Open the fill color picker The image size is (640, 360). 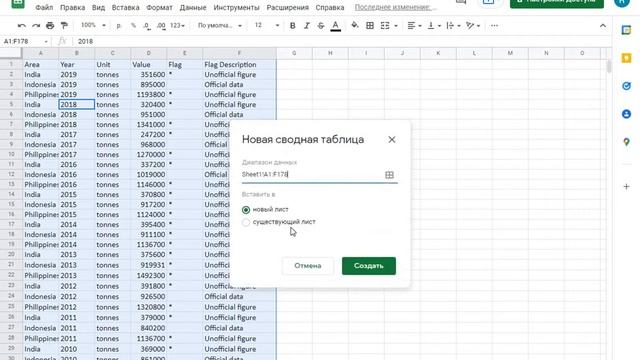point(355,26)
